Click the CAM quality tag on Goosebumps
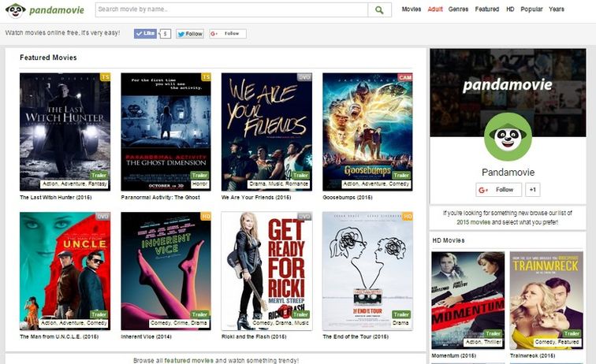The image size is (596, 364). point(405,77)
